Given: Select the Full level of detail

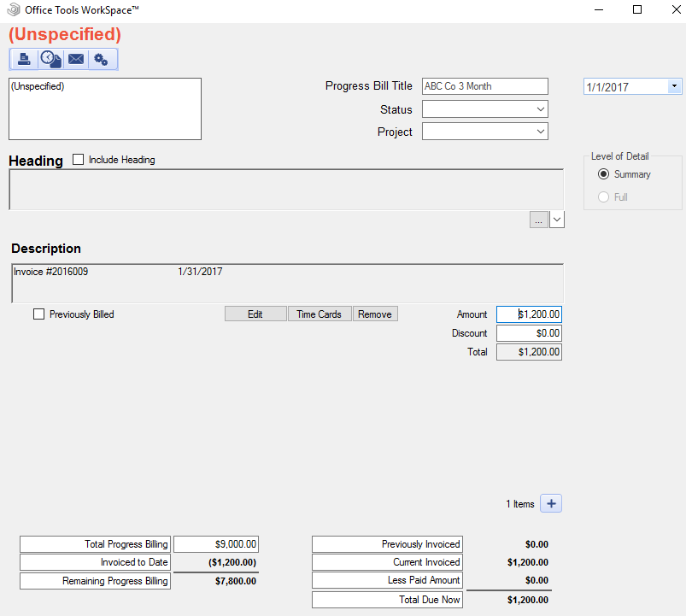Looking at the screenshot, I should [x=603, y=197].
